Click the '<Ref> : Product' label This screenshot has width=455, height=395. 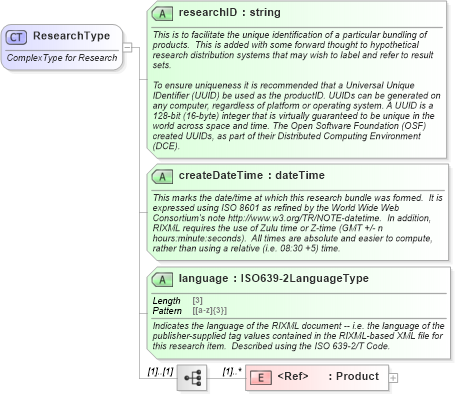pos(328,376)
